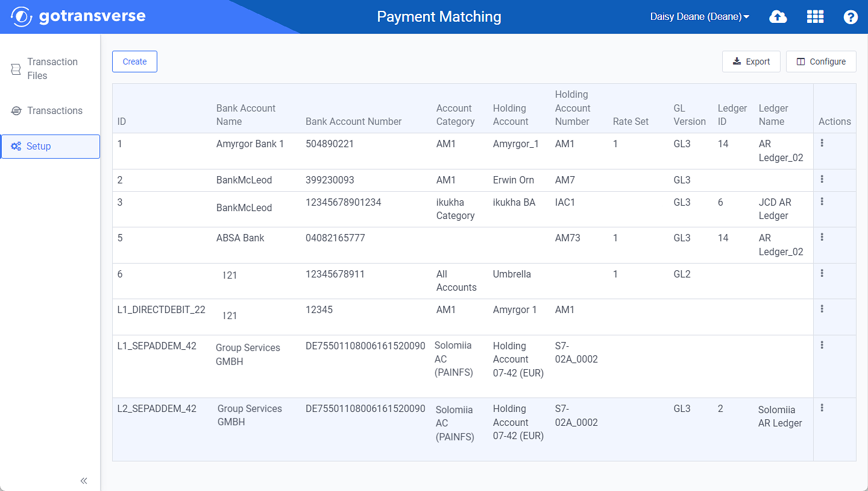
Task: Click Rate Set column header
Action: pos(631,121)
